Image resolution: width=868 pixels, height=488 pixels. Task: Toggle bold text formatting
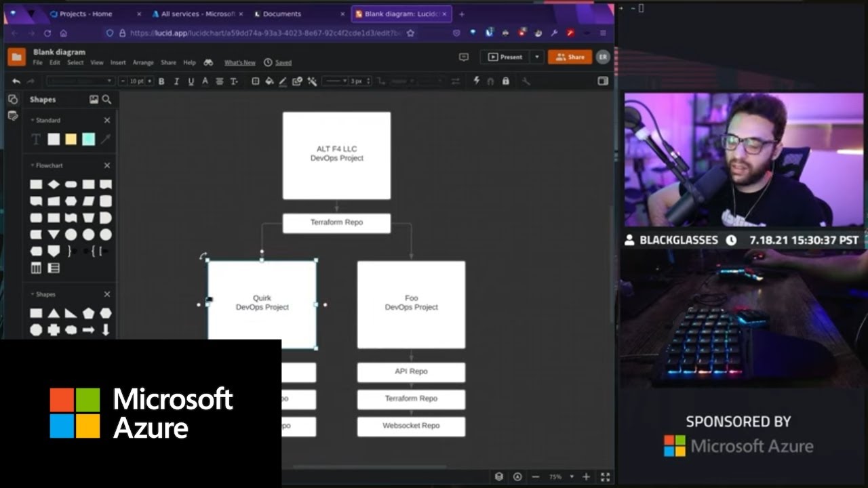click(x=161, y=81)
